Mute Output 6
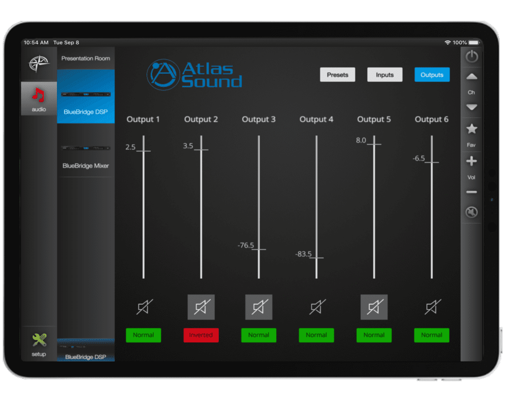Screen dimensions: 516x420 coord(432,307)
